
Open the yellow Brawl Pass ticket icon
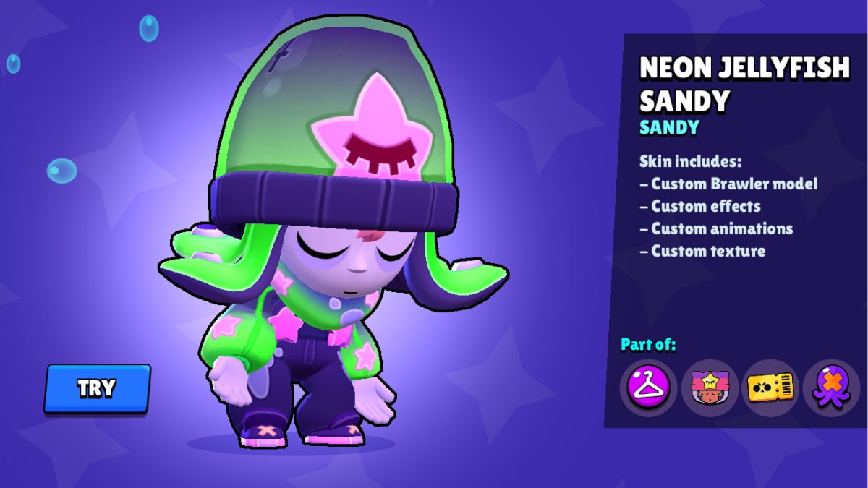(x=770, y=388)
